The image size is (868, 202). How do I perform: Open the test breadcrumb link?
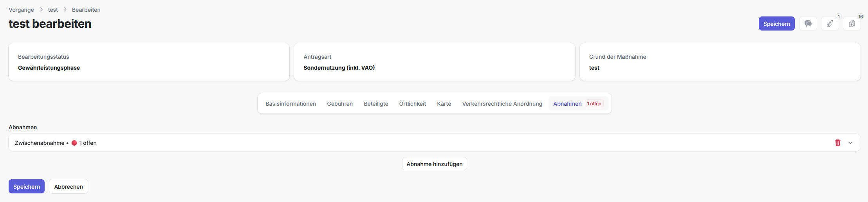(53, 10)
